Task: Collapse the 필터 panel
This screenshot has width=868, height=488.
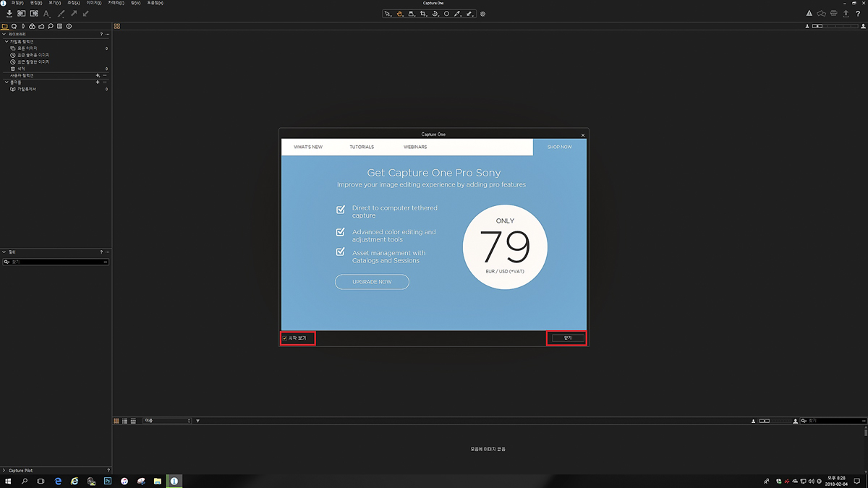Action: [4, 252]
